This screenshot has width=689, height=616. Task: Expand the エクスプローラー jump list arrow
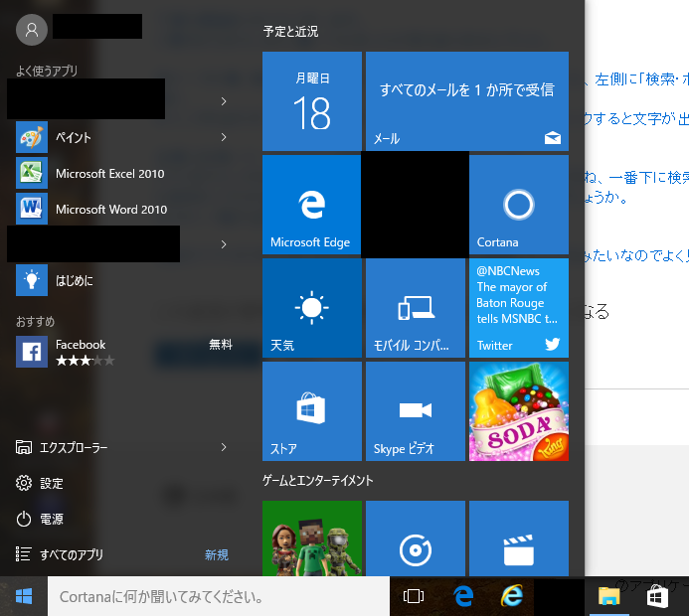[x=224, y=447]
